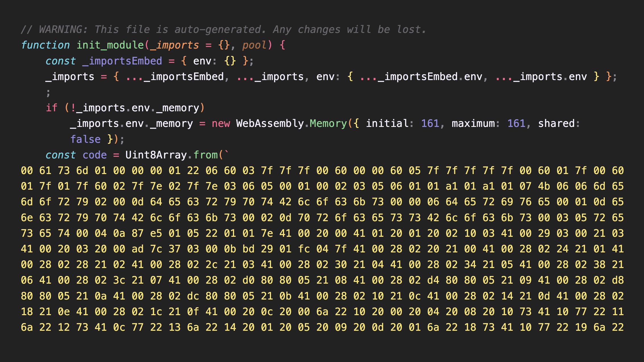This screenshot has width=644, height=362.
Task: Click the false keyword
Action: click(x=86, y=139)
